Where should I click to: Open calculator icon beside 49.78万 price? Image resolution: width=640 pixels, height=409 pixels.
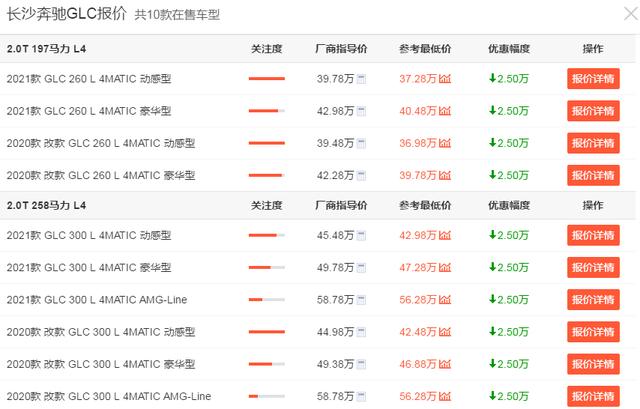click(x=361, y=268)
